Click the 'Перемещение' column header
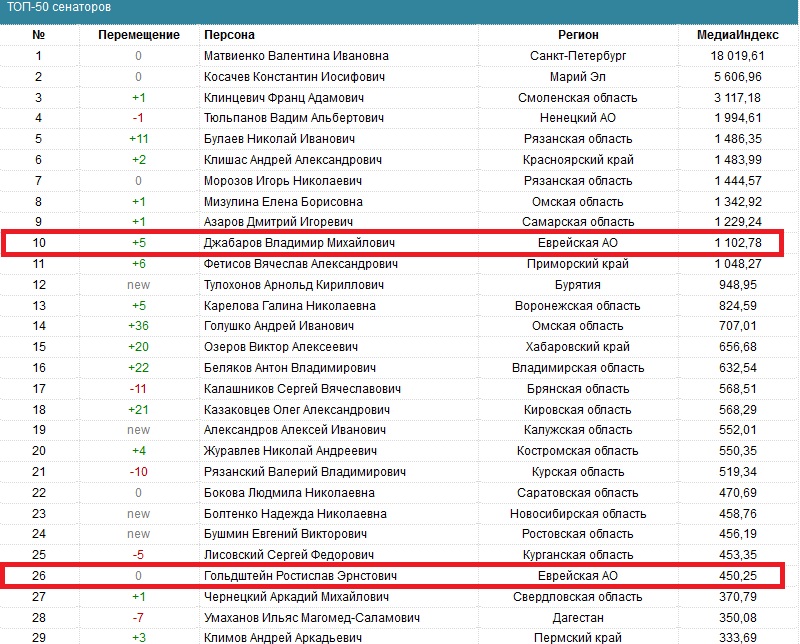Viewport: 800px width, 644px height. (139, 35)
